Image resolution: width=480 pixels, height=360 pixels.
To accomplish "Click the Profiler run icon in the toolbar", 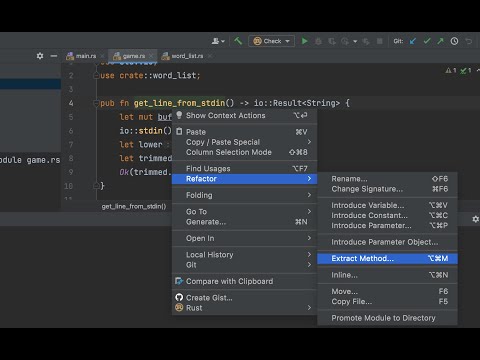I will coord(345,41).
